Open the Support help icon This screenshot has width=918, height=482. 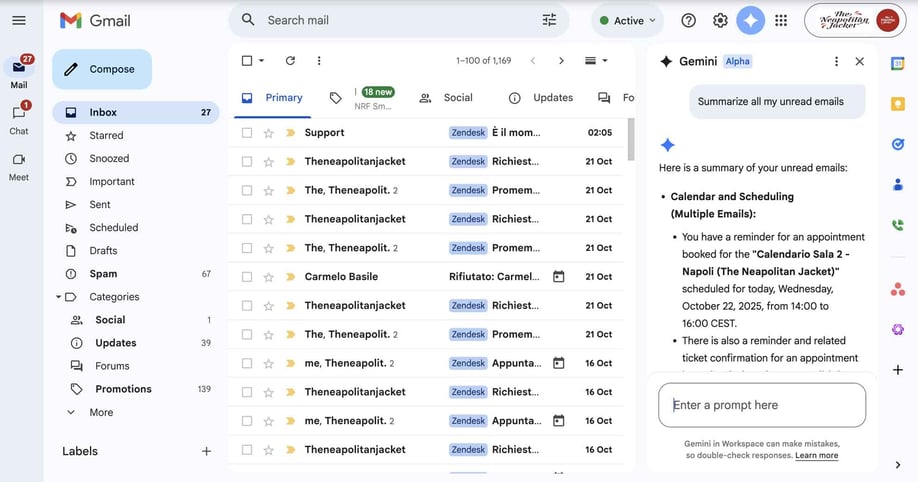pos(688,20)
